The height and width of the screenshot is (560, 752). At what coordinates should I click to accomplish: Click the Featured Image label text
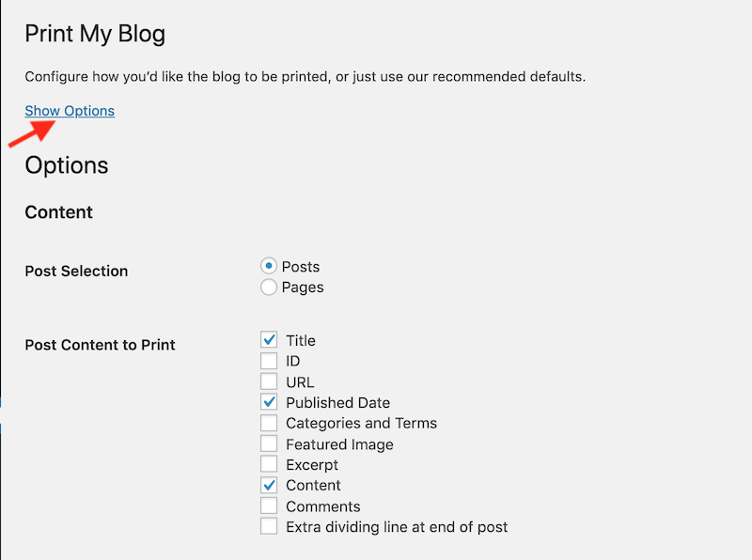pyautogui.click(x=339, y=444)
